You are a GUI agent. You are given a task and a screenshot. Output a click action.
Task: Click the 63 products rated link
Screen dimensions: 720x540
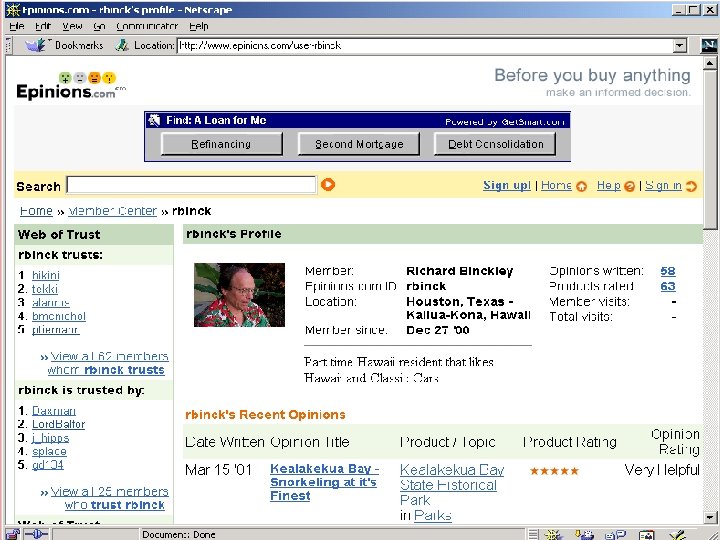[668, 286]
